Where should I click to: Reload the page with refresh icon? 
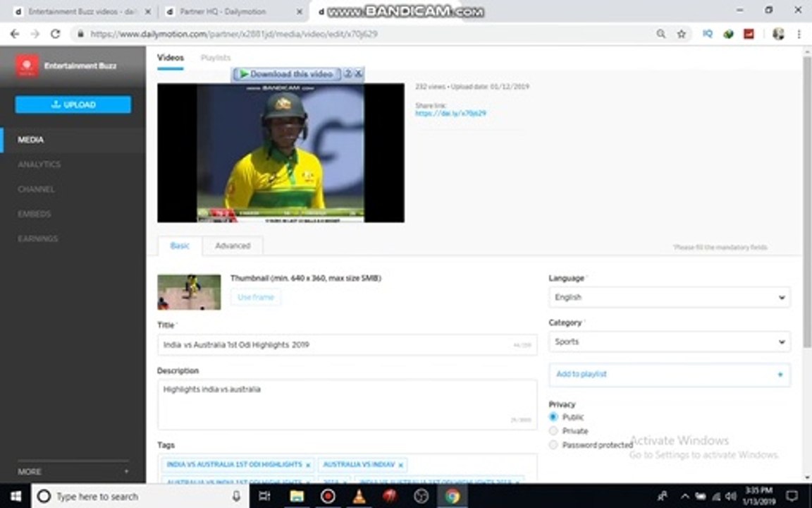pyautogui.click(x=56, y=34)
